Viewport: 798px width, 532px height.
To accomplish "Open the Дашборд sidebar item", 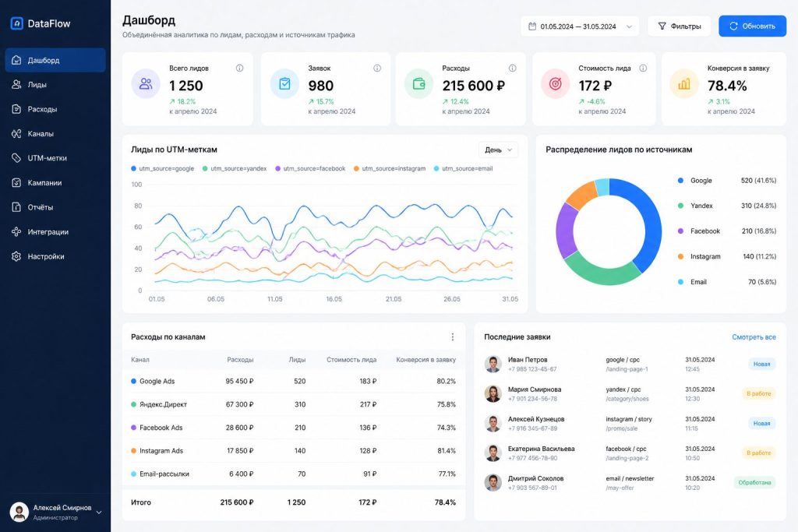I will coord(55,60).
